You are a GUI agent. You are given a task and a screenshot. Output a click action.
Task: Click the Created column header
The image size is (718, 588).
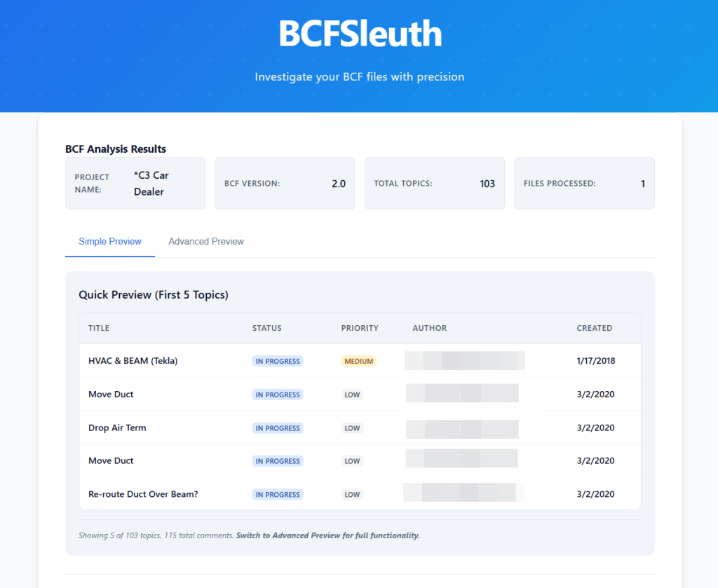594,328
